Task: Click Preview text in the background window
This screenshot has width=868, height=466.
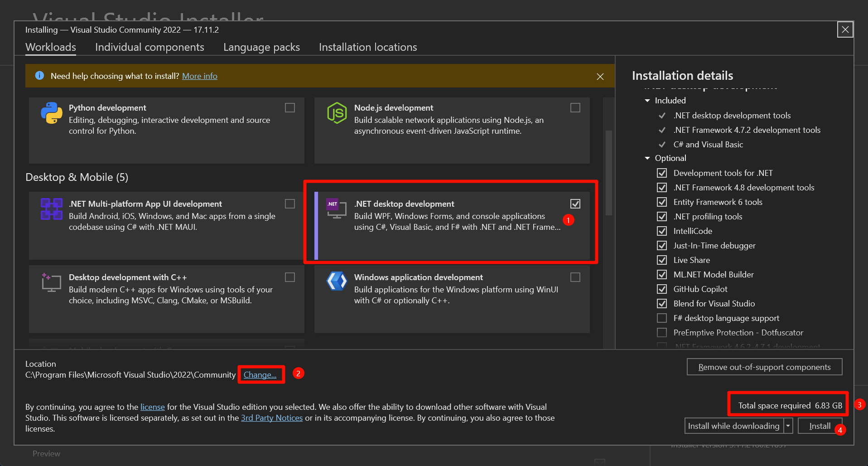Action: point(46,454)
